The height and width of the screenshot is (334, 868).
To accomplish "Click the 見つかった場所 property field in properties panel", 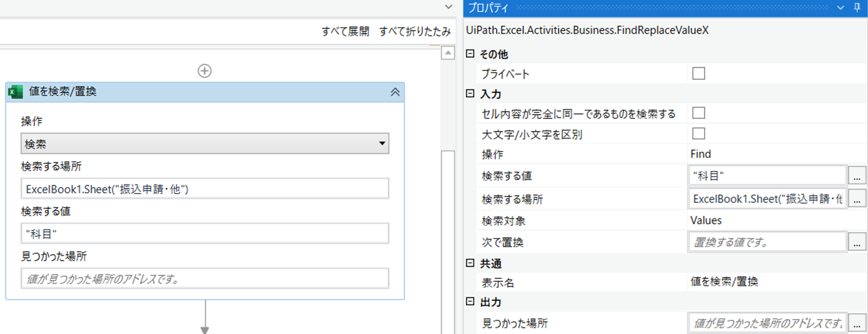I will coord(767,323).
